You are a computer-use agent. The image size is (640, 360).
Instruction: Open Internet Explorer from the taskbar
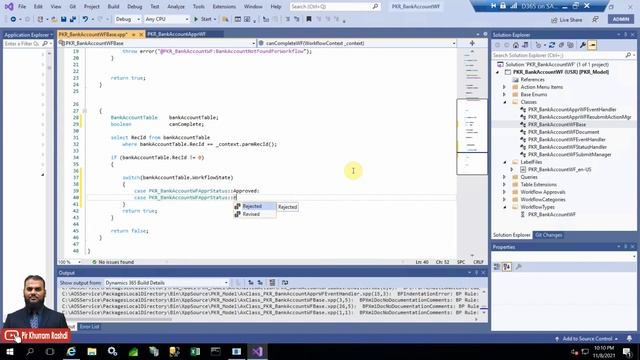[71, 351]
